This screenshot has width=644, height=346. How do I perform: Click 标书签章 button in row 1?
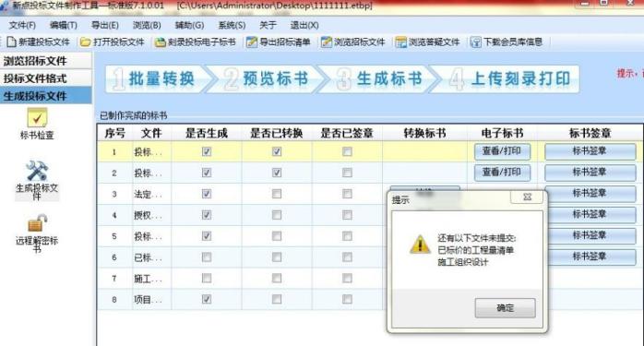[590, 151]
